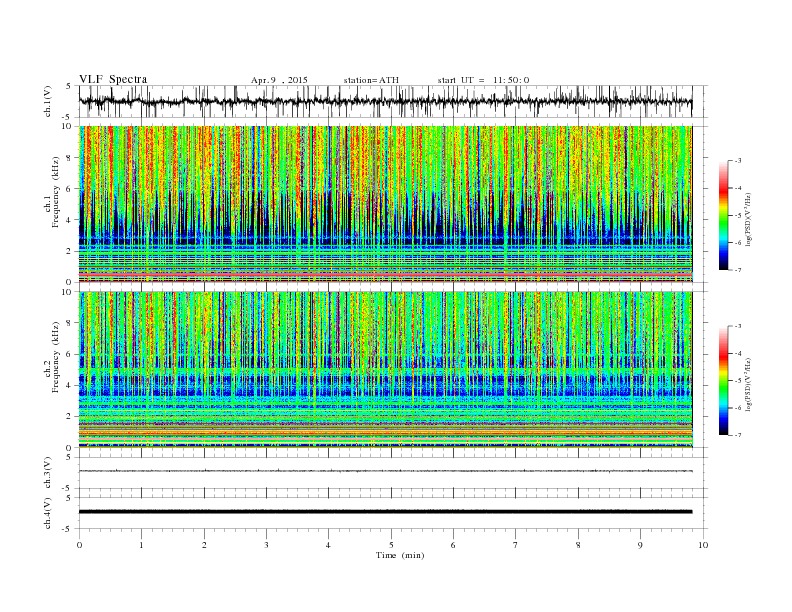The height and width of the screenshot is (612, 792).
Task: Click tick label "6" on Time axis
Action: tap(453, 545)
